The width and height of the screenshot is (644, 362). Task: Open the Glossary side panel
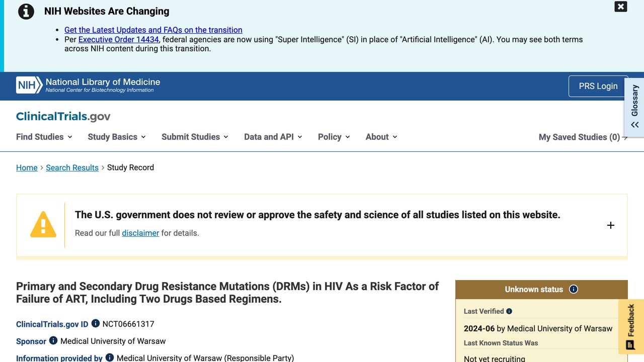pos(634,107)
